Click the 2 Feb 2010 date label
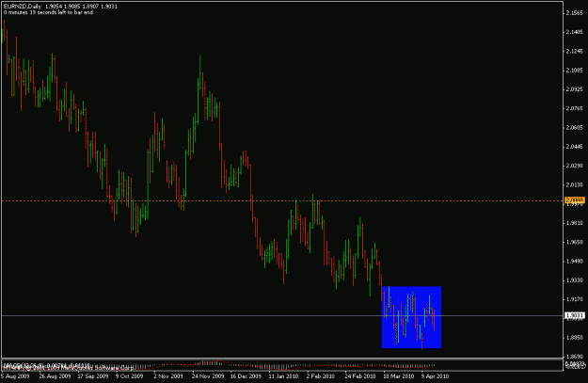Screen dimensions: 588x383 click(x=321, y=375)
